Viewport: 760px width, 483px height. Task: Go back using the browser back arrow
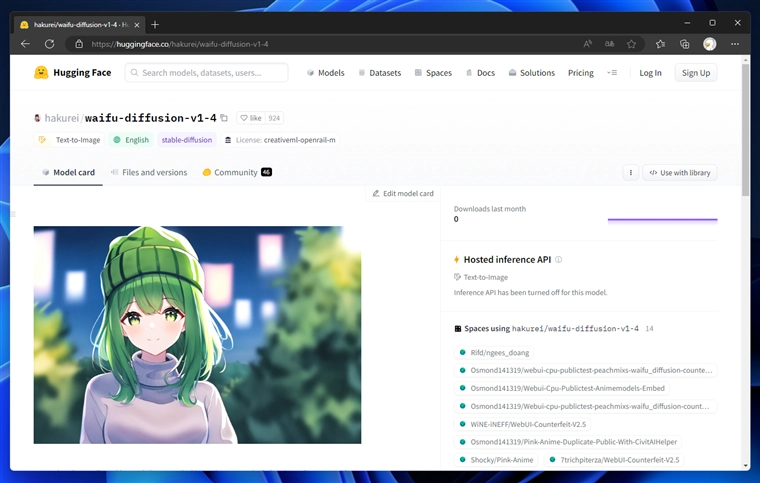[25, 44]
